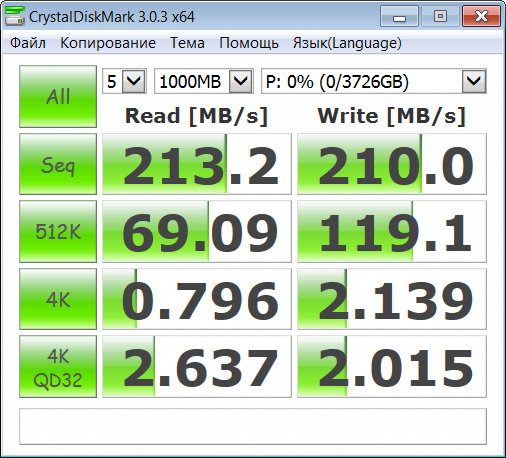This screenshot has width=506, height=458.
Task: Expand the drive dropdown P: 0% (0/3726GB)
Action: tap(474, 81)
